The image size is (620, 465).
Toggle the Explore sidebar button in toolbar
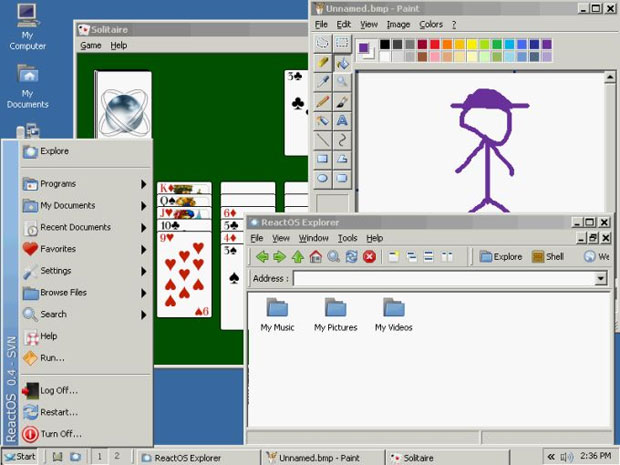click(x=501, y=257)
